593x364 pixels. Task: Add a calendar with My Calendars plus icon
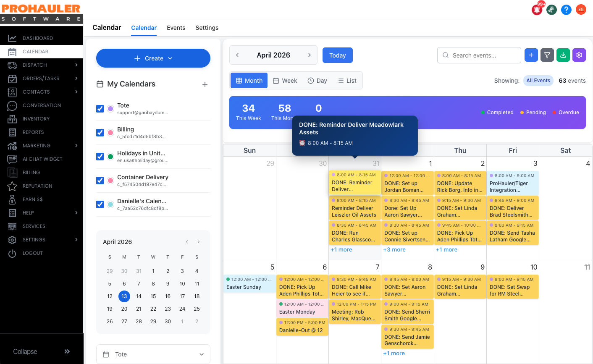tap(205, 84)
